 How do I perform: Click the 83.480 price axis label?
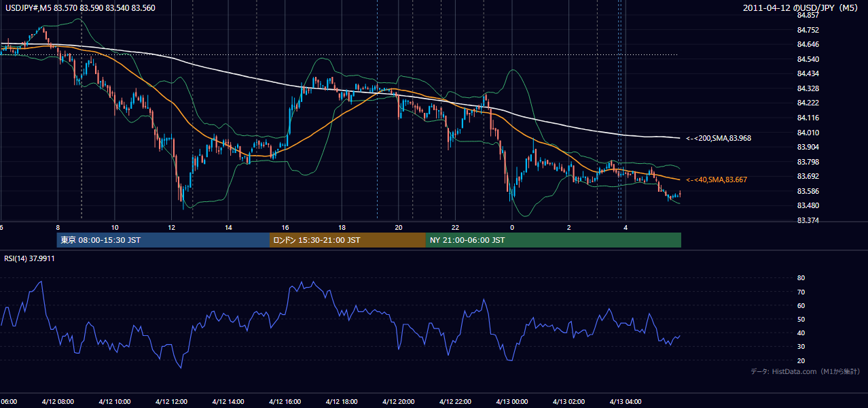(808, 205)
